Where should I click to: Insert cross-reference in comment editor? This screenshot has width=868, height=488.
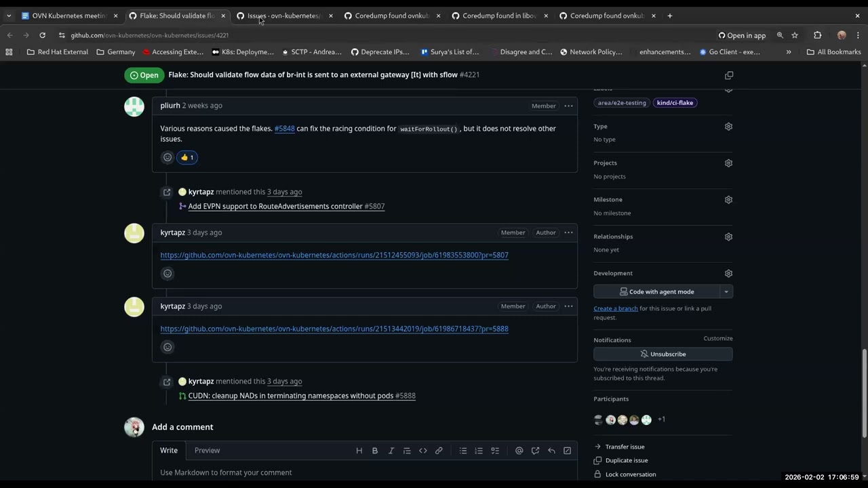(535, 451)
